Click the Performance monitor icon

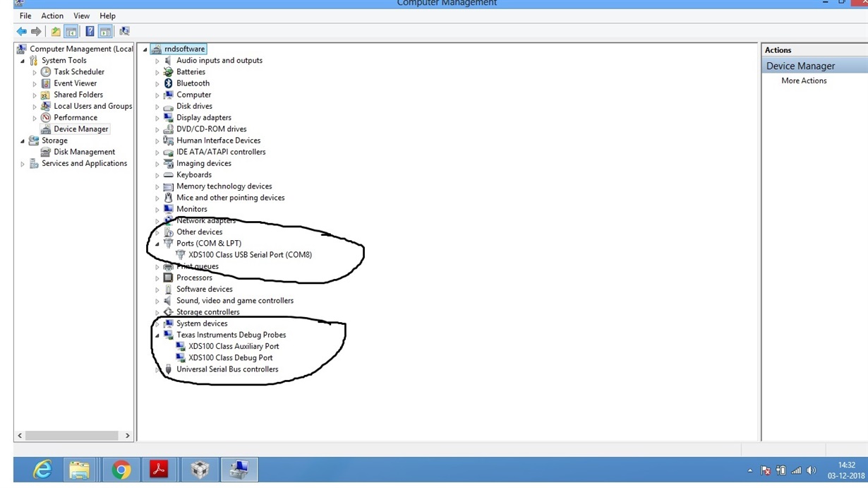click(46, 118)
